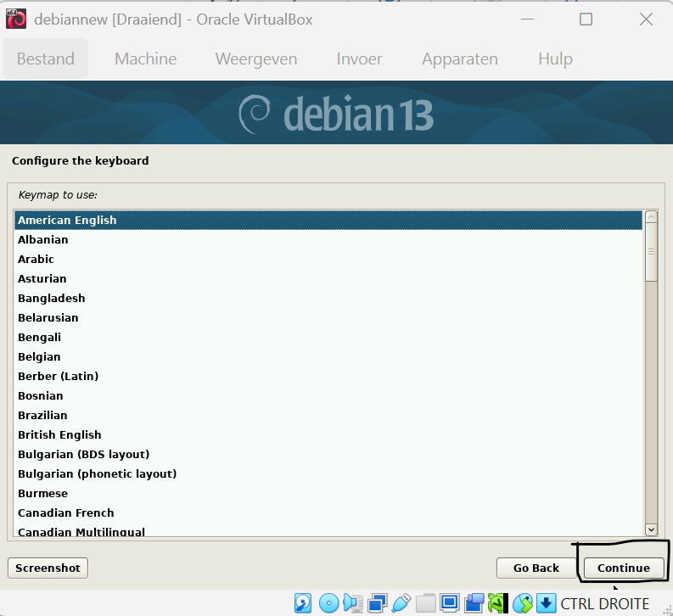673x616 pixels.
Task: Select Belgian keymap
Action: (x=328, y=356)
